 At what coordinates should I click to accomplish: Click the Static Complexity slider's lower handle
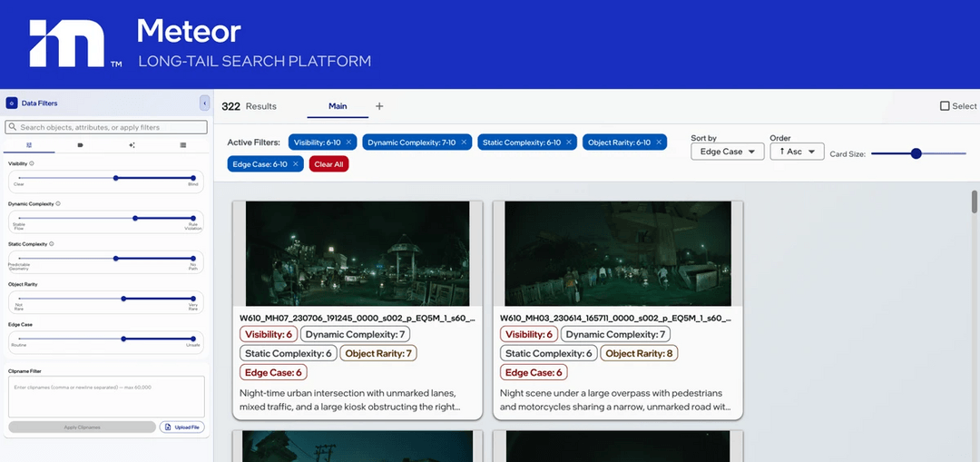pyautogui.click(x=115, y=258)
